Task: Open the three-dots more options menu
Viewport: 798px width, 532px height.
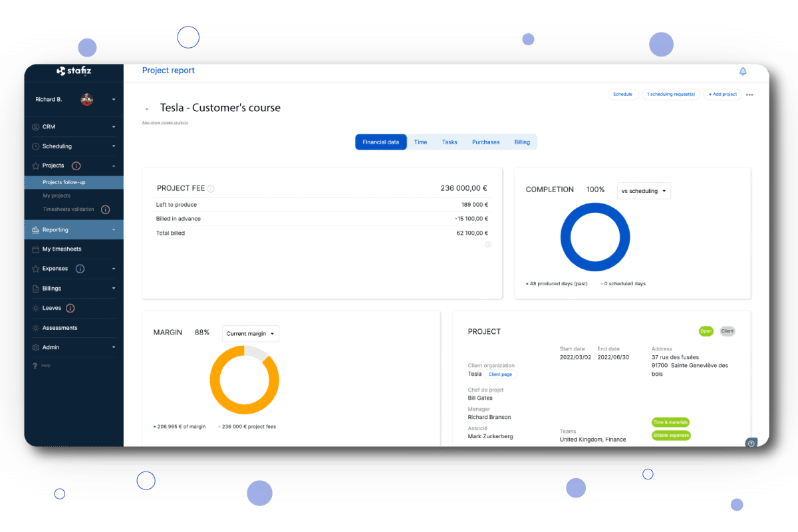Action: 749,94
